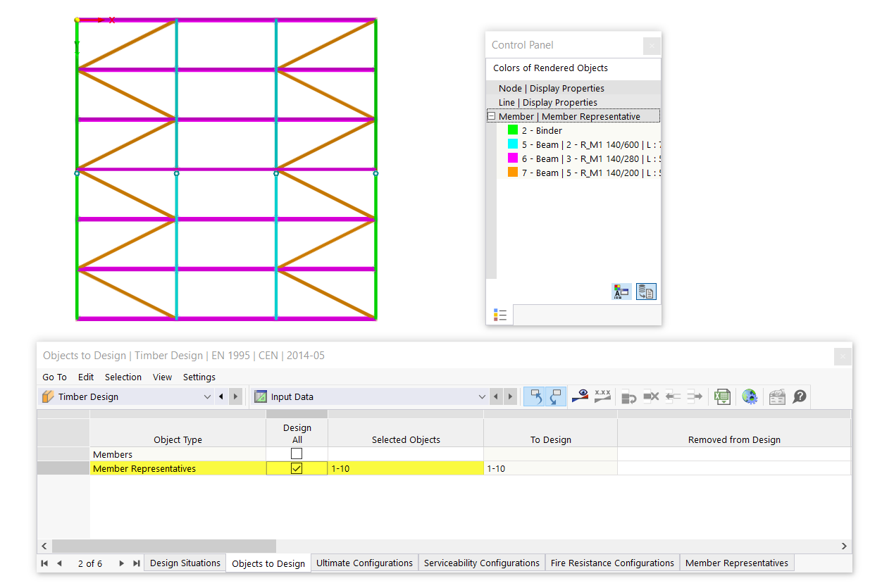Uncheck Design All for Member Representatives

pos(297,468)
